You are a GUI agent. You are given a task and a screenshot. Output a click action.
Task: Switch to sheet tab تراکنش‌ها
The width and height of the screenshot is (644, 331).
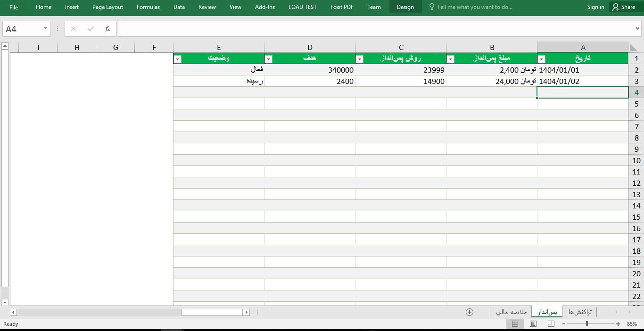(580, 312)
